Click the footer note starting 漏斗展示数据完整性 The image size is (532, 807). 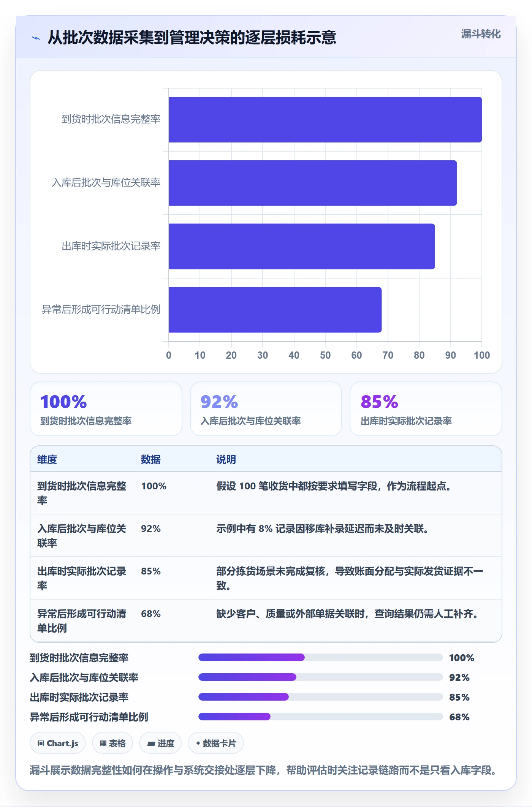point(263,770)
